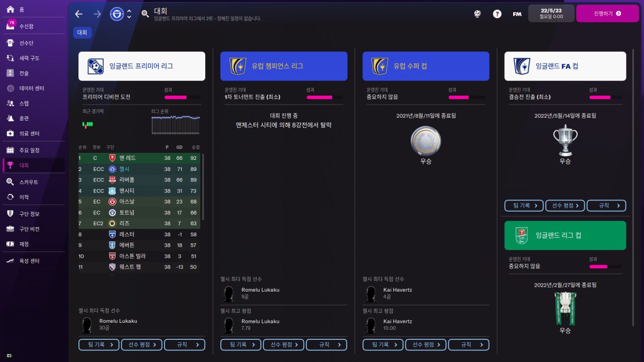
Task: Click the date and time box 22/5/23
Action: pyautogui.click(x=551, y=14)
